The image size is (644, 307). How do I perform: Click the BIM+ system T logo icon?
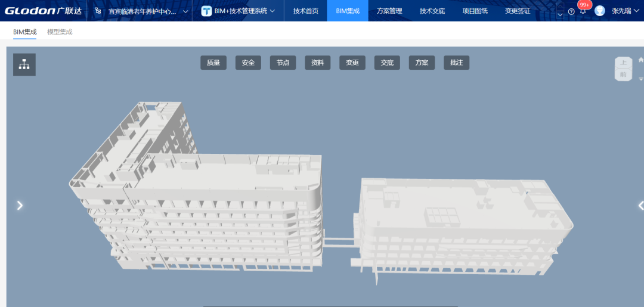tap(206, 11)
